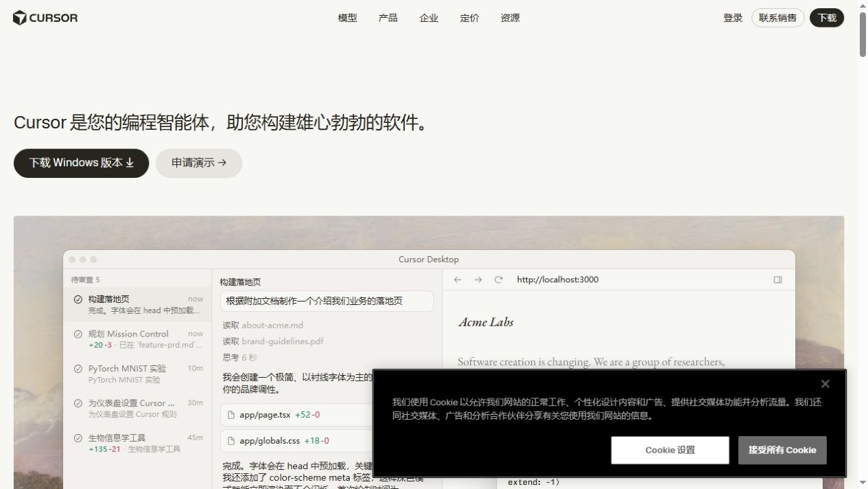Open the 资源 menu
Image resolution: width=868 pixels, height=489 pixels.
[x=510, y=18]
